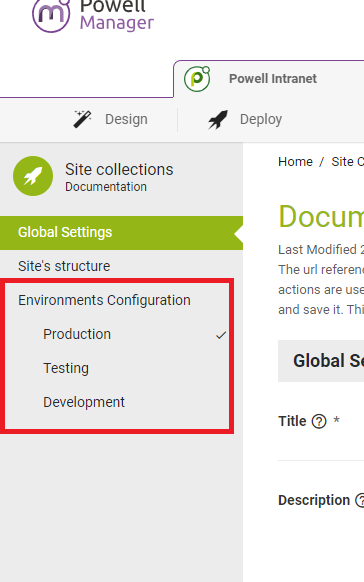Click the Description field label

(314, 500)
